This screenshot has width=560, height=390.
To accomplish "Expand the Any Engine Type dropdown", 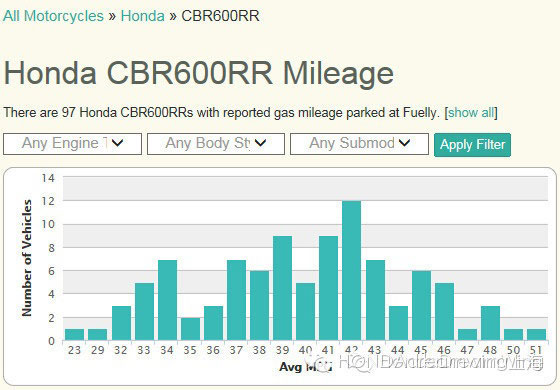I will tap(72, 144).
